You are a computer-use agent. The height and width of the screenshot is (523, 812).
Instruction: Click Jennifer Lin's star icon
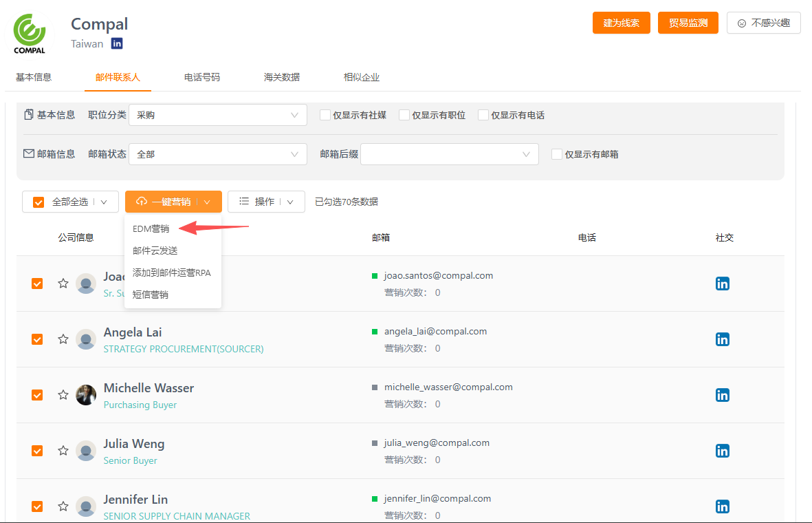coord(63,506)
